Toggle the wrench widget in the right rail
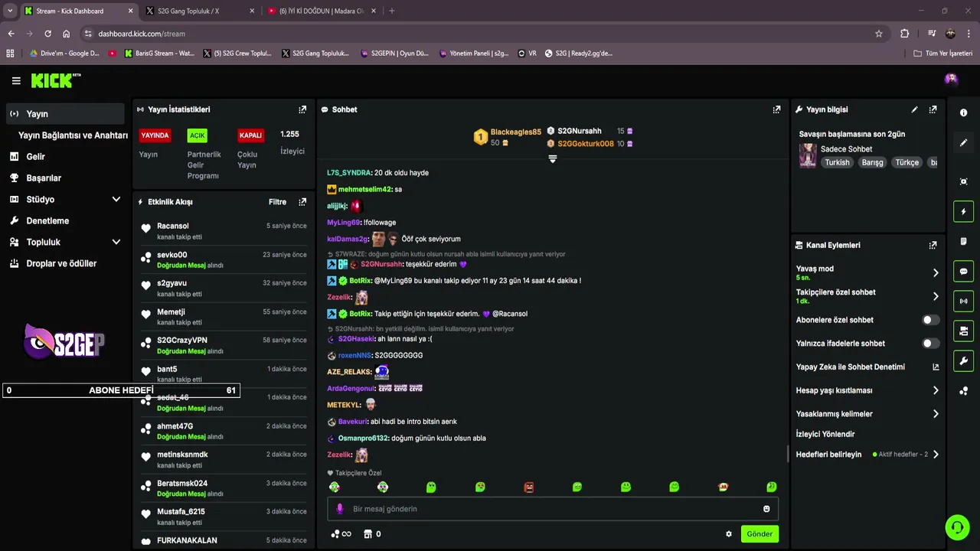The width and height of the screenshot is (980, 551). [x=963, y=360]
